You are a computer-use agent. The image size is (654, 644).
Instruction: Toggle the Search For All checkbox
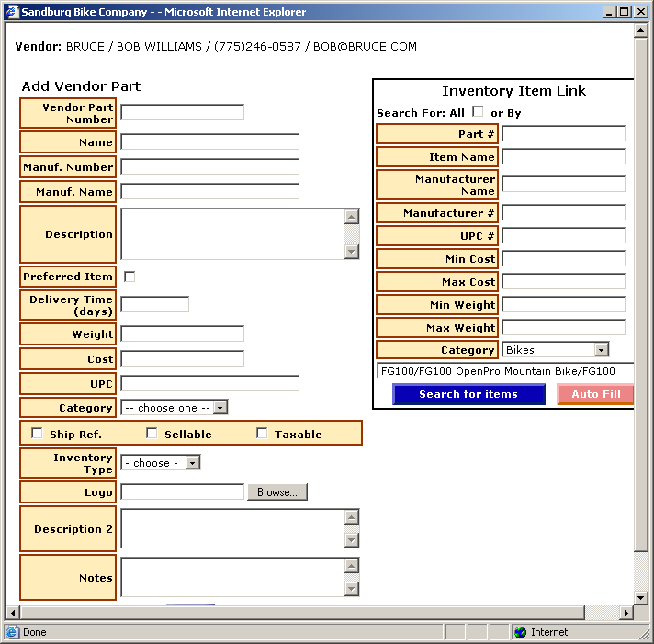click(x=478, y=112)
